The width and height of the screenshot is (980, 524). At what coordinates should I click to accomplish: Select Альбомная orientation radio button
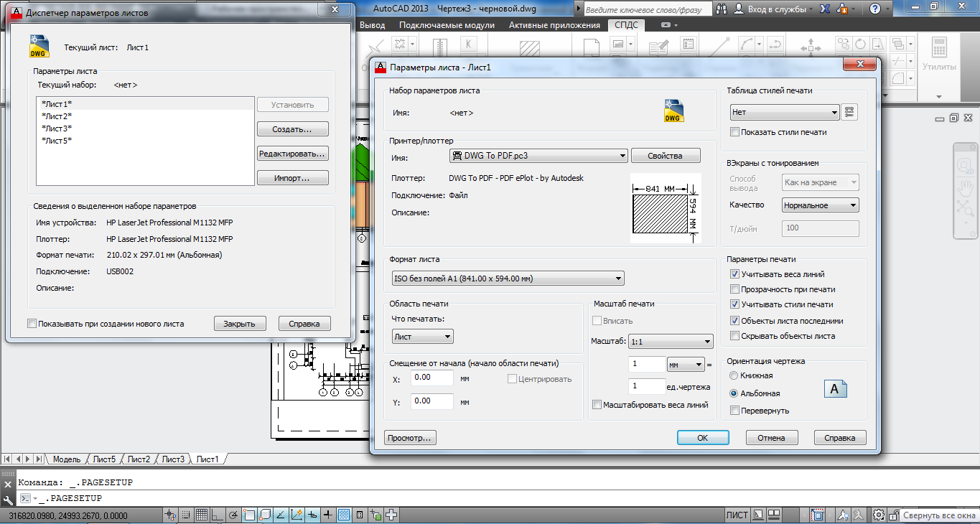click(x=733, y=393)
